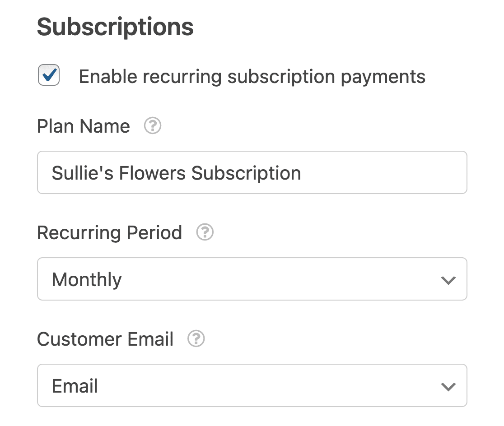The width and height of the screenshot is (504, 426).
Task: Select the 'Email' value in the dropdown
Action: (75, 386)
